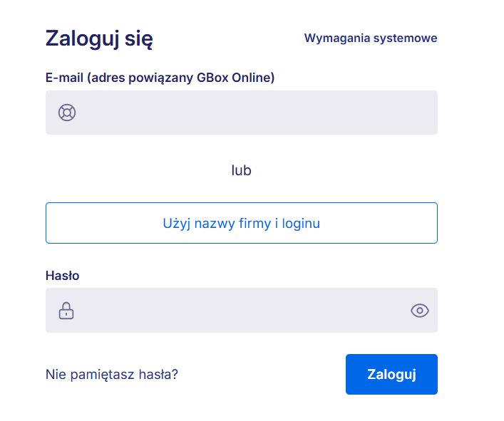Click the Hasło label text
The width and height of the screenshot is (504, 421).
tap(62, 276)
